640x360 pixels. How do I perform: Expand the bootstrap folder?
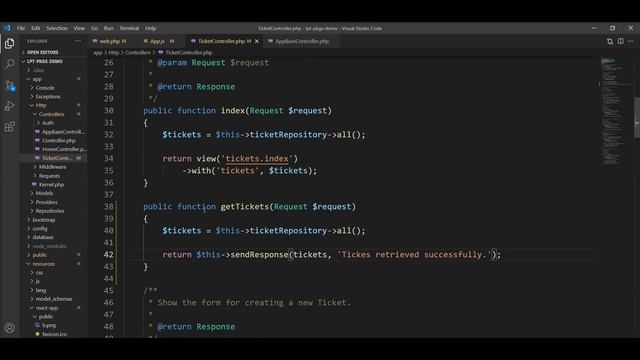coord(44,220)
